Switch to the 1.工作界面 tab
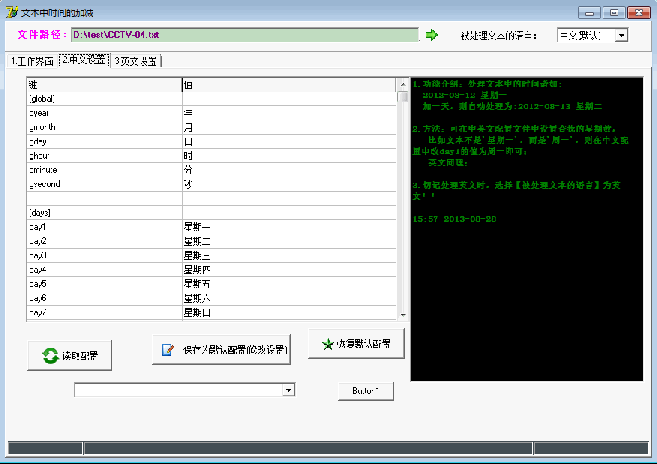Viewport: 657px width, 464px height. tap(32, 61)
